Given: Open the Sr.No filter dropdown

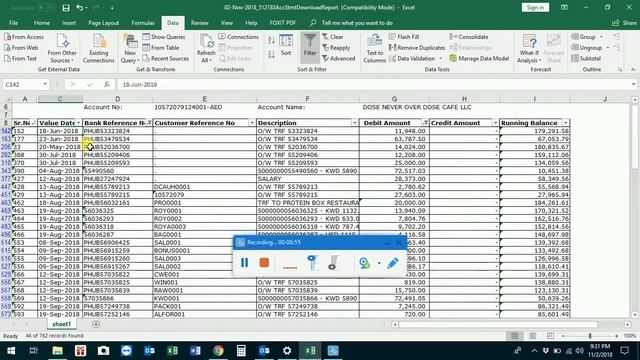Looking at the screenshot, I should click(x=33, y=123).
